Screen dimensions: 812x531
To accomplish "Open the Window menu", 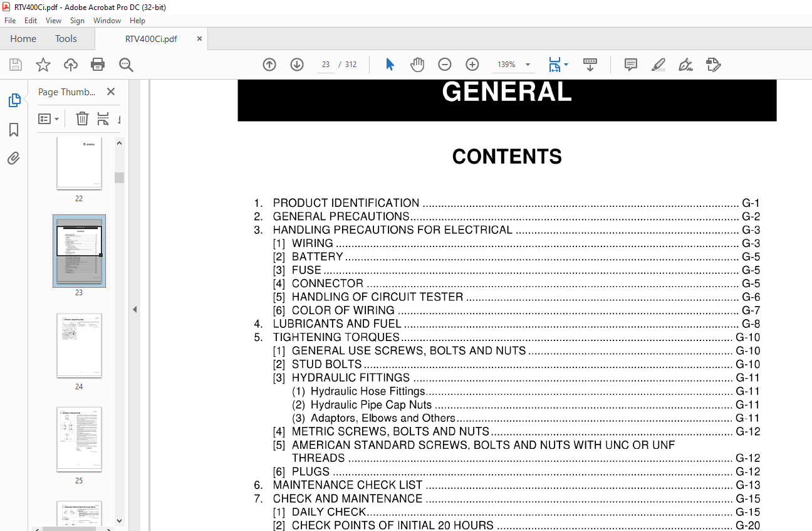I will coord(107,21).
